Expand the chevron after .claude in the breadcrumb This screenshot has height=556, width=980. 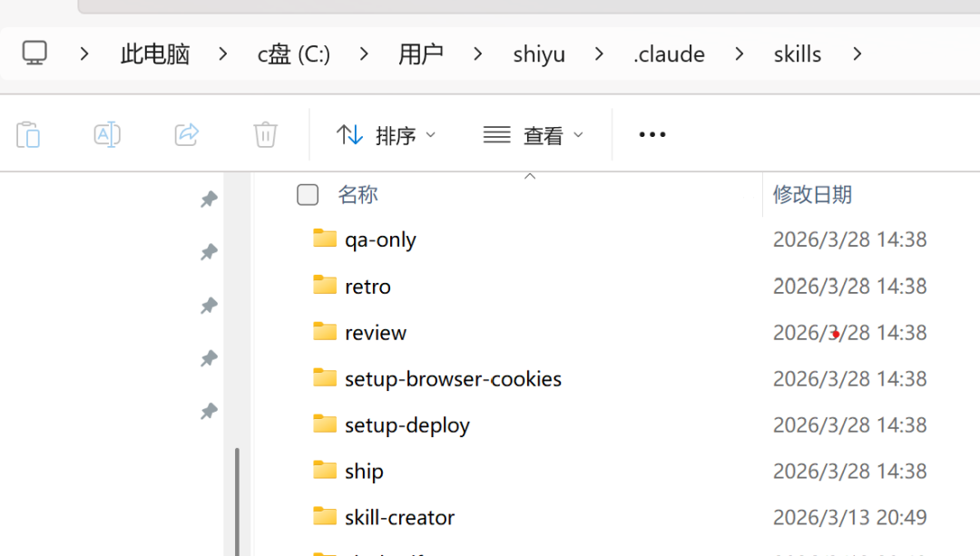(x=739, y=54)
